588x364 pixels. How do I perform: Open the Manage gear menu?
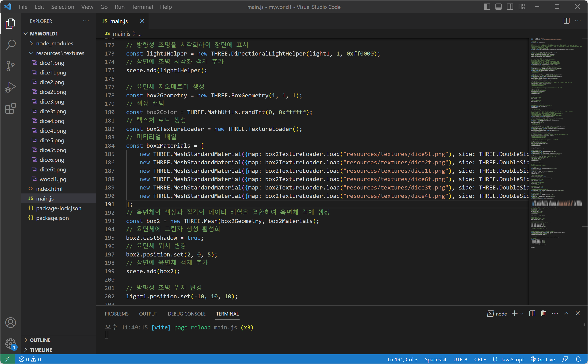tap(11, 344)
